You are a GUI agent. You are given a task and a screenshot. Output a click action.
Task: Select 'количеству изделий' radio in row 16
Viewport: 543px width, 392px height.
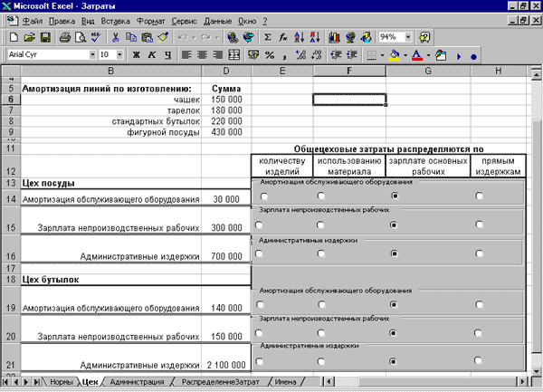pyautogui.click(x=259, y=253)
